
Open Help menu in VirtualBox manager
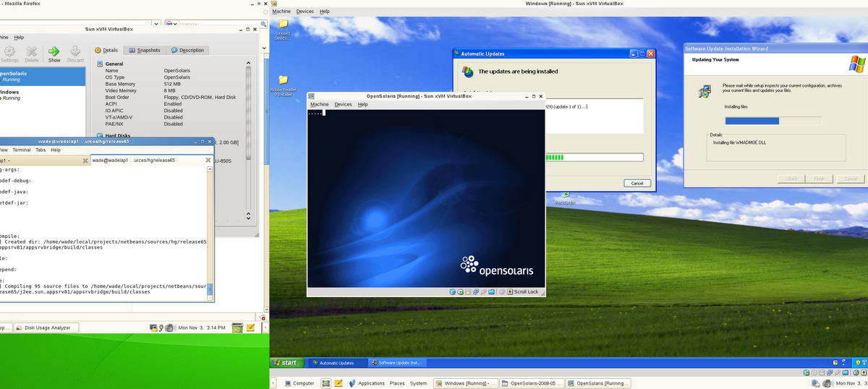[20, 37]
